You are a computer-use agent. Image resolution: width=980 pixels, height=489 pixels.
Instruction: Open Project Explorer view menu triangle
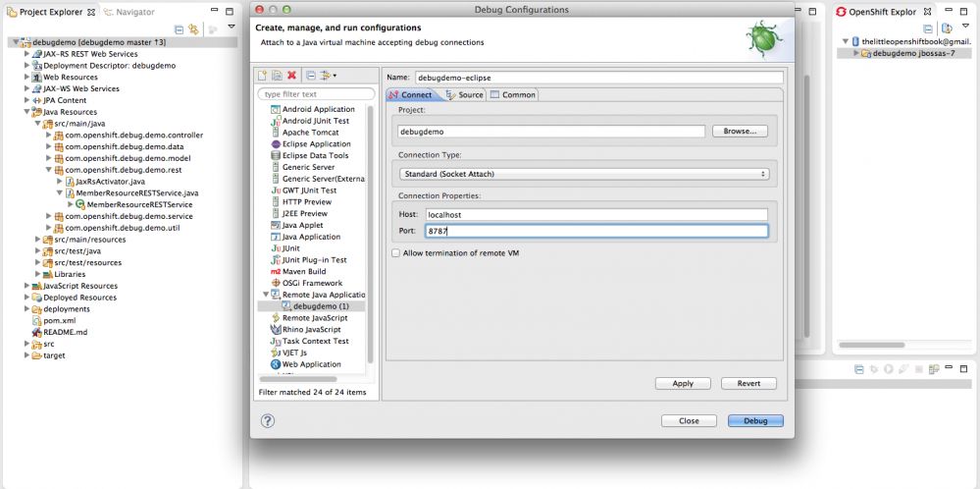tap(232, 27)
